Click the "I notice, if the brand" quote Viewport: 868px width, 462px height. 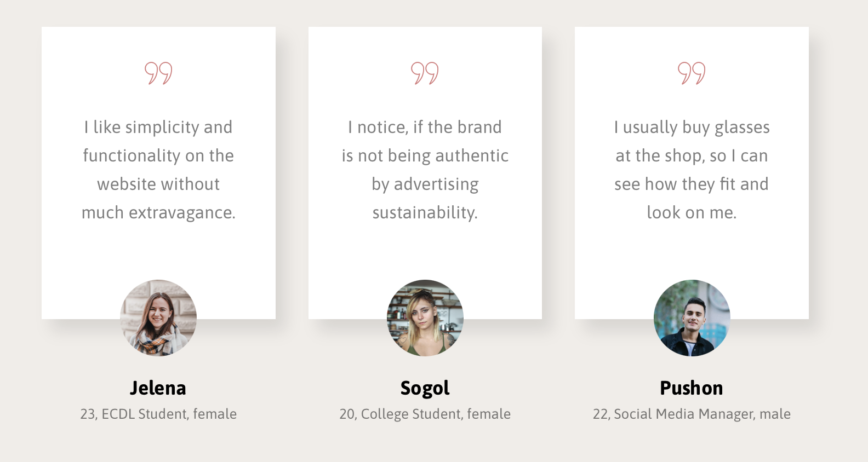(x=425, y=170)
